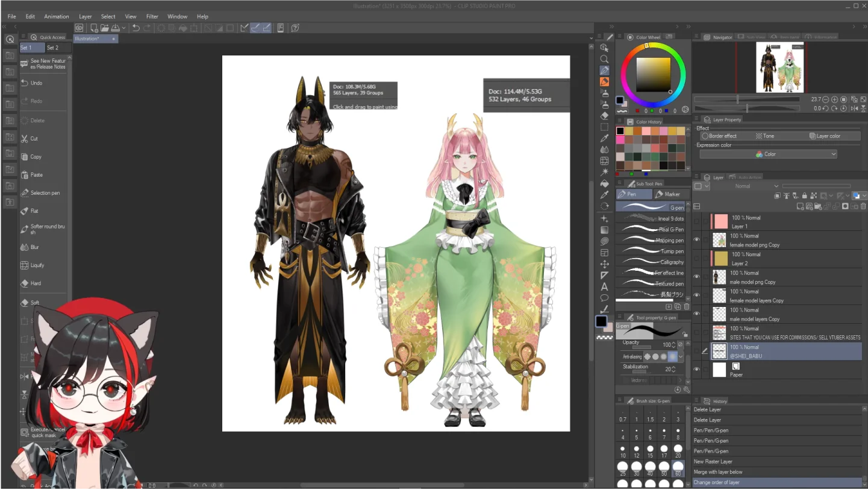Collapse the left palette dock arrows

4,27
